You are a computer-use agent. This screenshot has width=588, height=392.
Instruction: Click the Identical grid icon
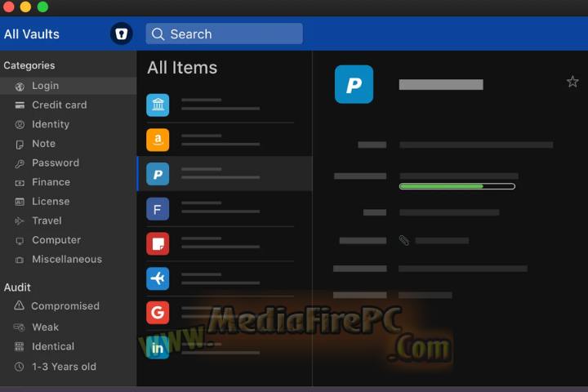click(x=19, y=346)
